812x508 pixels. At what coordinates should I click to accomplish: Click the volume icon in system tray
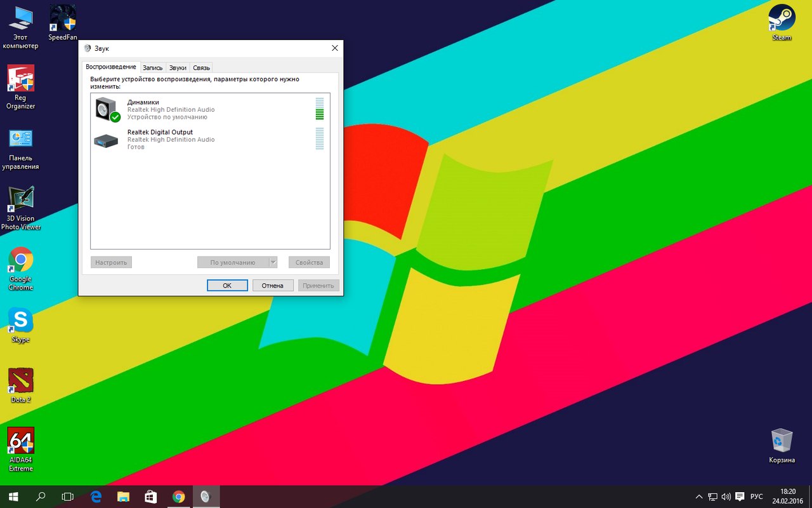point(726,497)
